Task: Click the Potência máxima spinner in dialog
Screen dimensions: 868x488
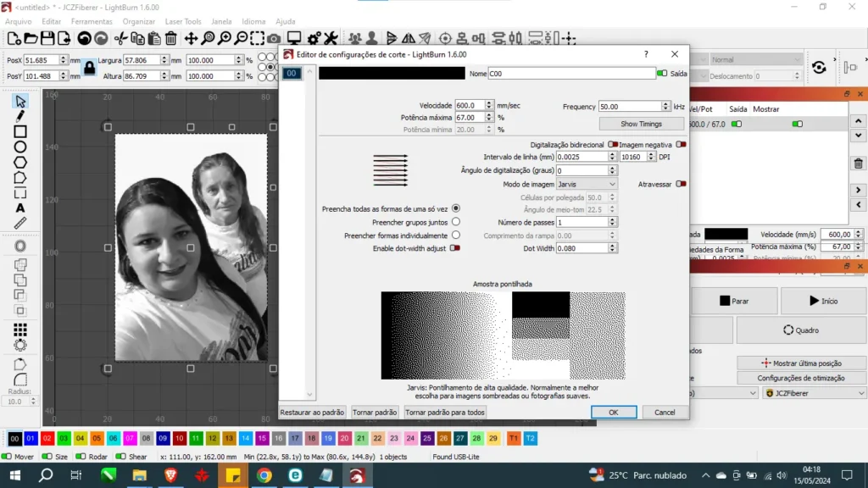Action: point(489,117)
